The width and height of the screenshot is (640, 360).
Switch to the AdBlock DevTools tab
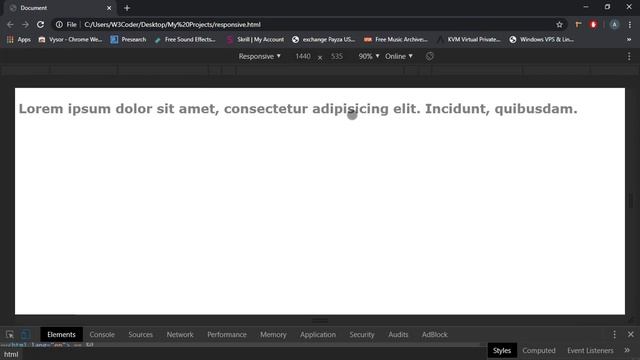point(435,334)
